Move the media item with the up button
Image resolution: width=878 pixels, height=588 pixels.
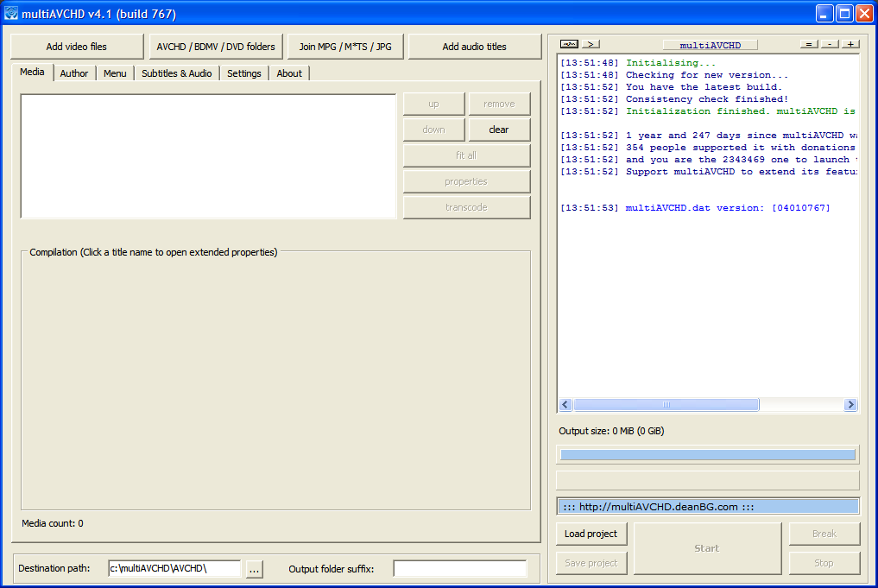click(434, 104)
